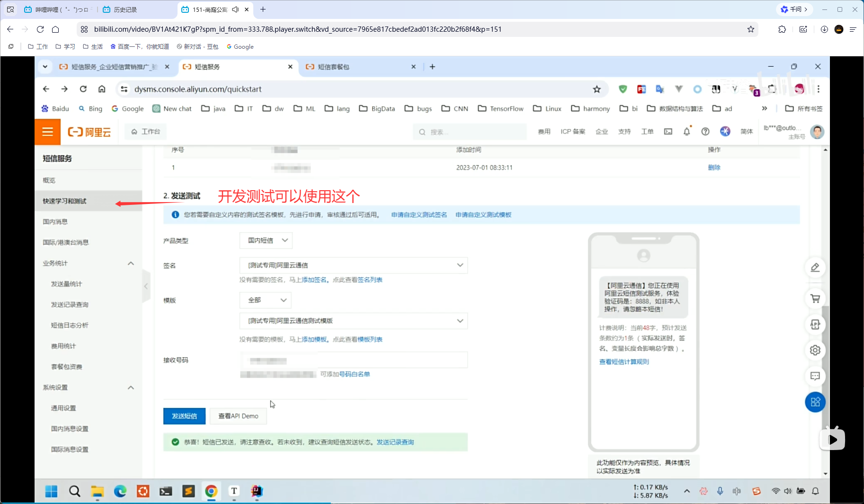Refresh the outer bilibili page

click(40, 29)
